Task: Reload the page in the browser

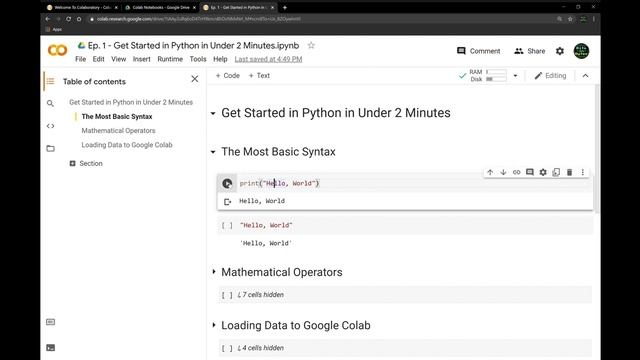Action: [x=68, y=19]
